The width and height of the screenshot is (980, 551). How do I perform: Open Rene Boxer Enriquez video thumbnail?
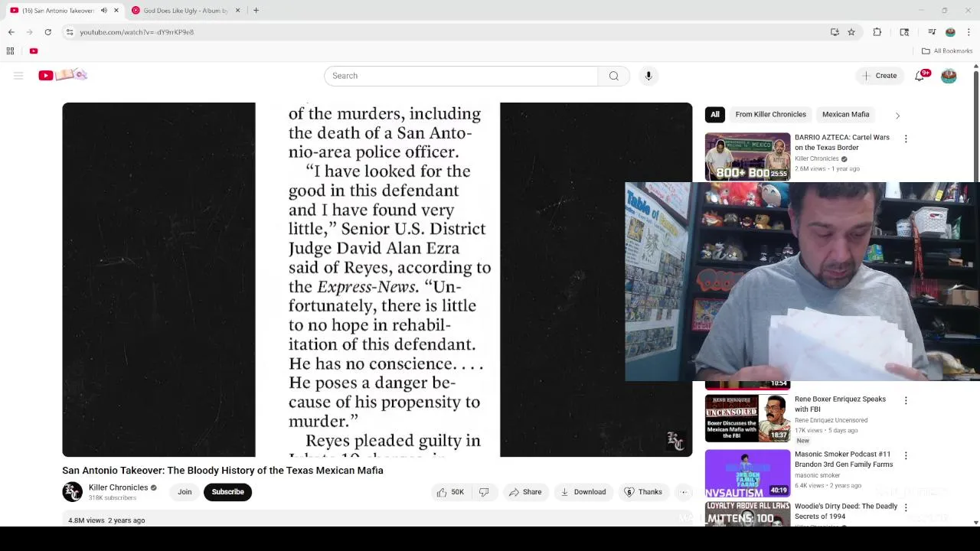tap(747, 419)
